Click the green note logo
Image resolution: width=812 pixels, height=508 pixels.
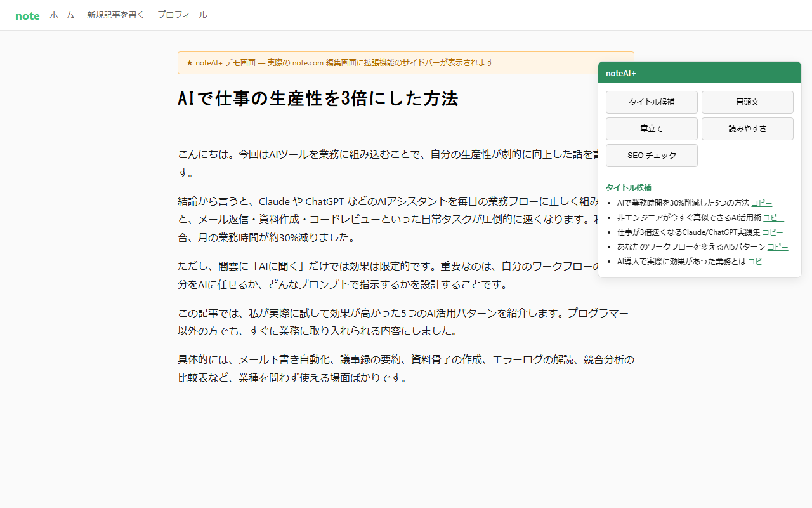27,16
